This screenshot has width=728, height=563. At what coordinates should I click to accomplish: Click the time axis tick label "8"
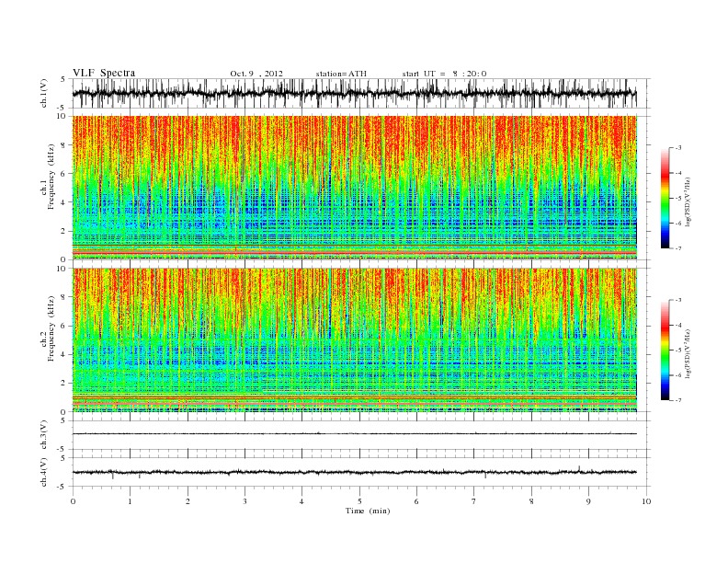coord(531,501)
